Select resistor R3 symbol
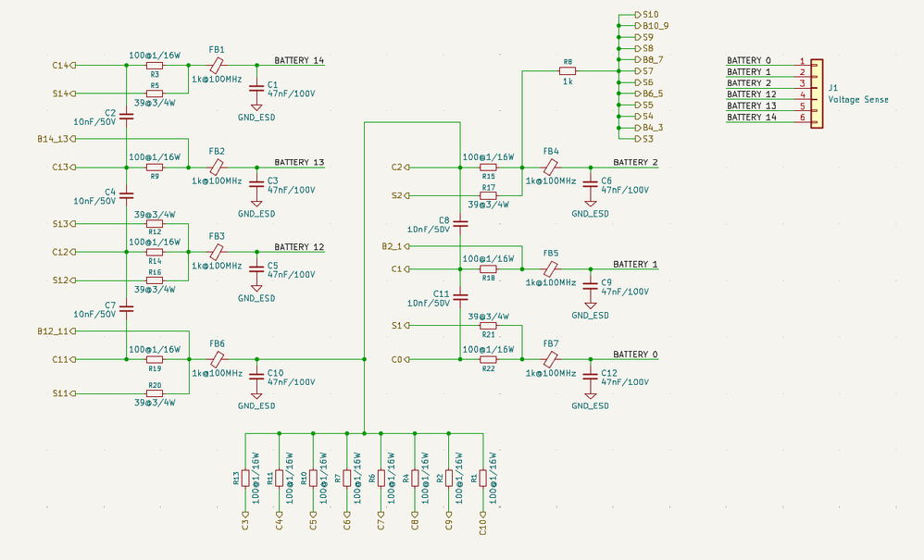The width and height of the screenshot is (924, 560). 155,66
